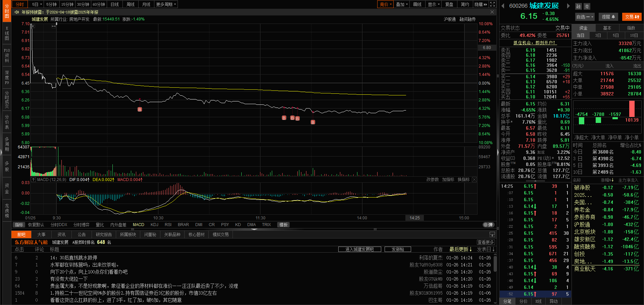Open the 公告 announcements tab
The image size is (644, 305).
click(82, 234)
